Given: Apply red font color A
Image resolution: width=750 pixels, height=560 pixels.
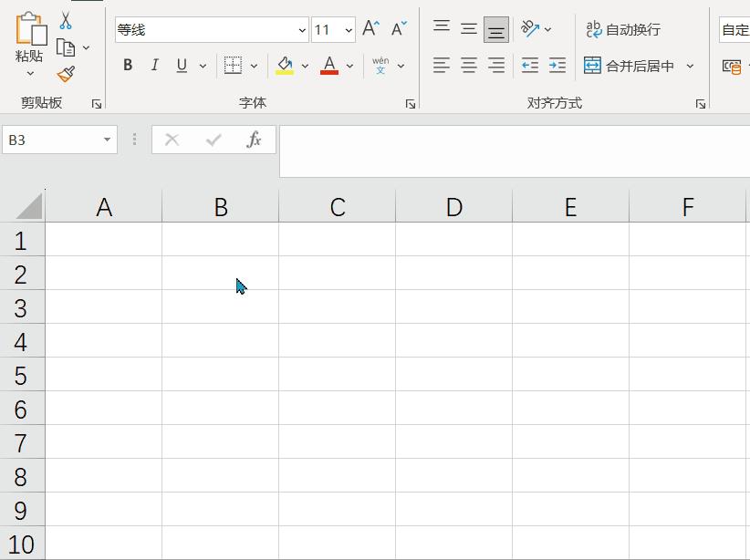Looking at the screenshot, I should (329, 65).
